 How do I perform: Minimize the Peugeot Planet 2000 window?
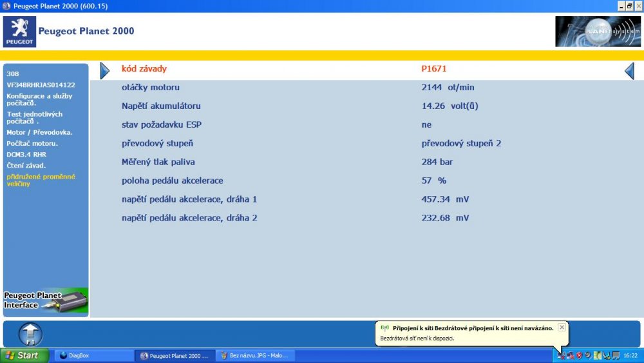[621, 6]
